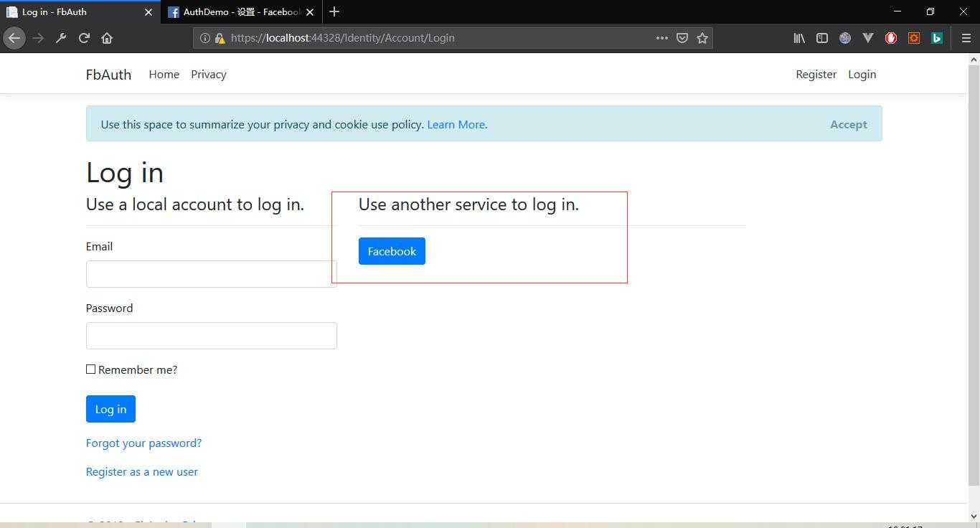Screen dimensions: 980x528
Task: Go to the browser home icon
Action: 107,38
